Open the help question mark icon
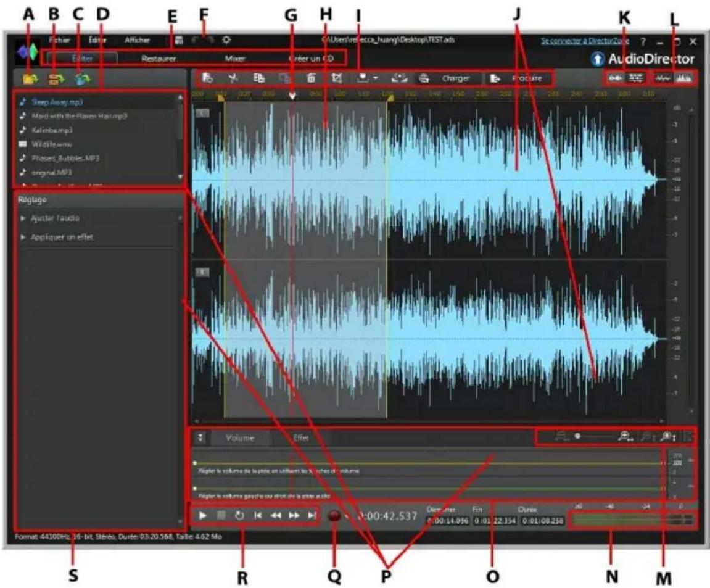 (643, 42)
